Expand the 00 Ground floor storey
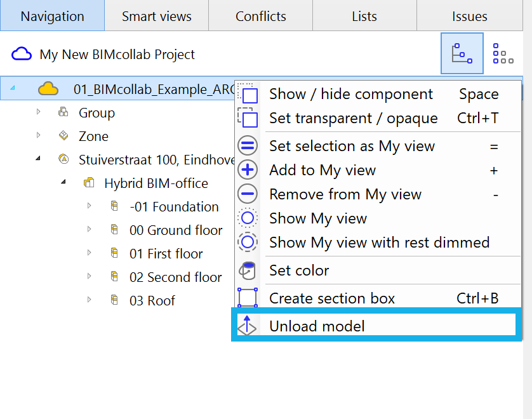 (89, 229)
